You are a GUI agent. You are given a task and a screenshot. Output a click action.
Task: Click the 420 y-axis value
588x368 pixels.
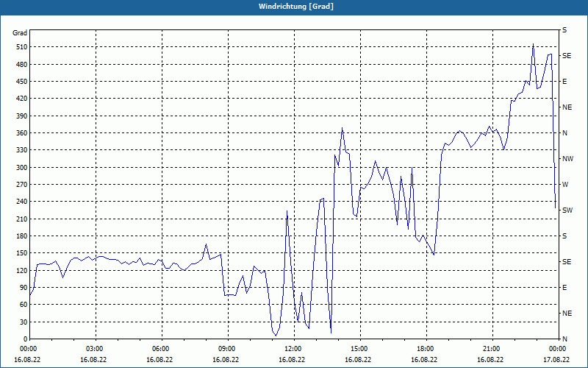(22, 99)
